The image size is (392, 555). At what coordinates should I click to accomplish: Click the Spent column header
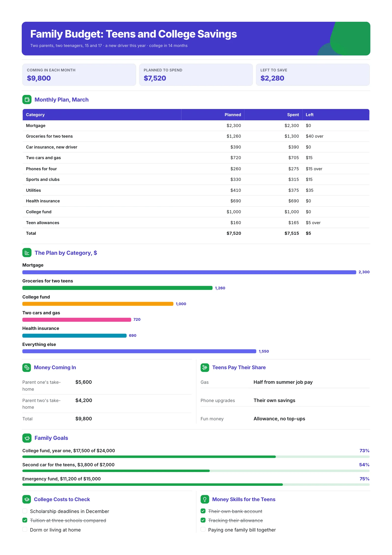[x=273, y=115]
